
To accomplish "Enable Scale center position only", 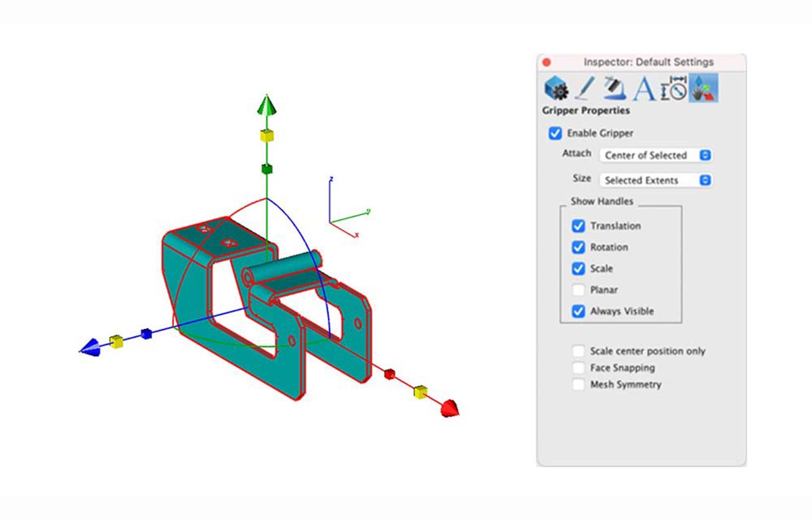I will 579,351.
